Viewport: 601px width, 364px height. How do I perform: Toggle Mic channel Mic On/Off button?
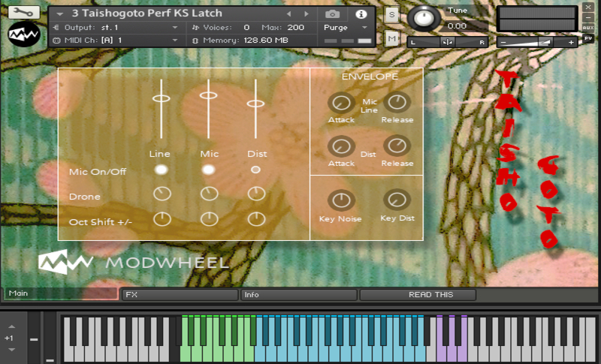[209, 170]
